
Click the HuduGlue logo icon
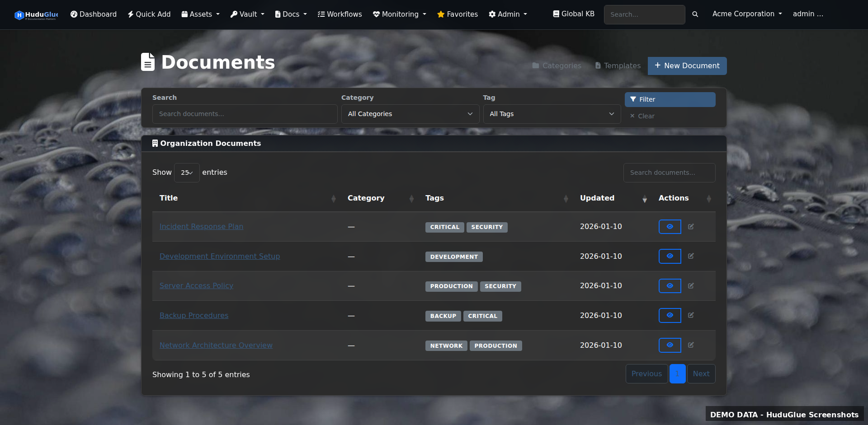click(19, 15)
